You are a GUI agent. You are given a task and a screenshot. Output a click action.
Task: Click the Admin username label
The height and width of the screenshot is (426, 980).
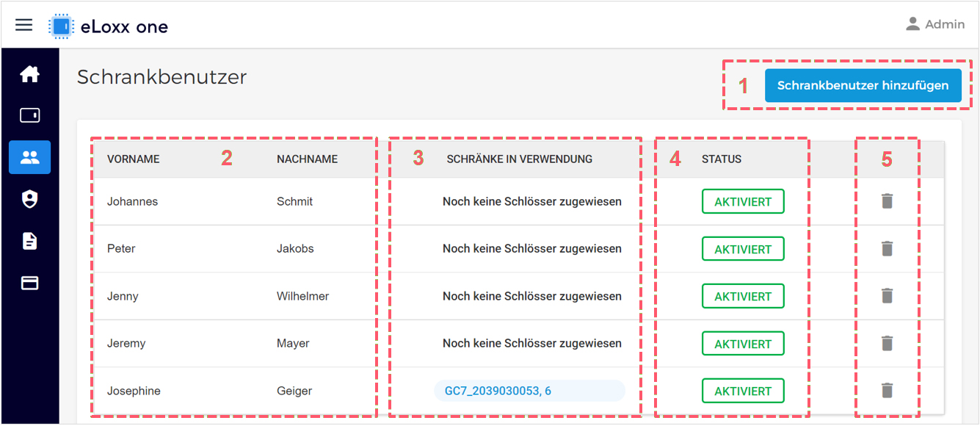tap(945, 24)
